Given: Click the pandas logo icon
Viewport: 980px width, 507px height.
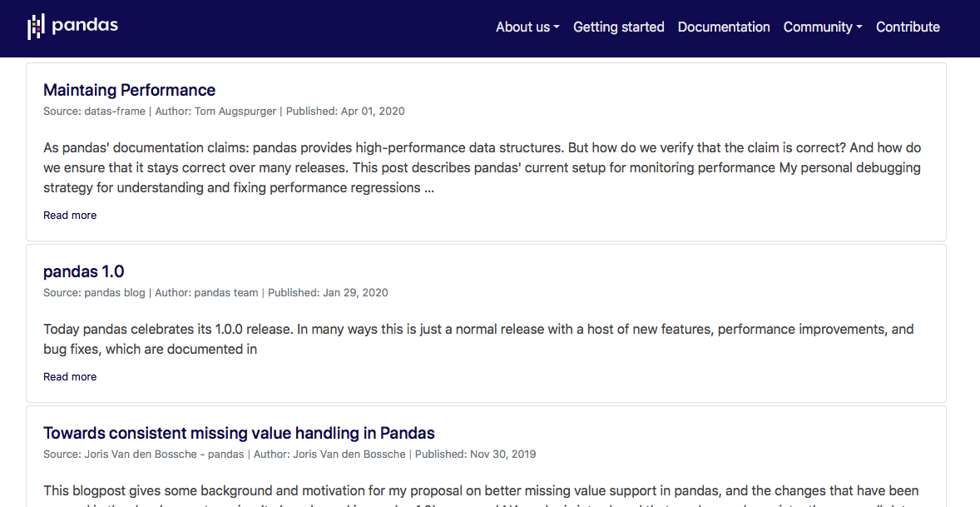Looking at the screenshot, I should (x=72, y=27).
